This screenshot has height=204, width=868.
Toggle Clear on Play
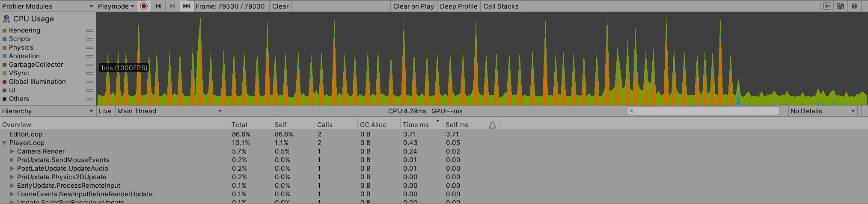(413, 6)
